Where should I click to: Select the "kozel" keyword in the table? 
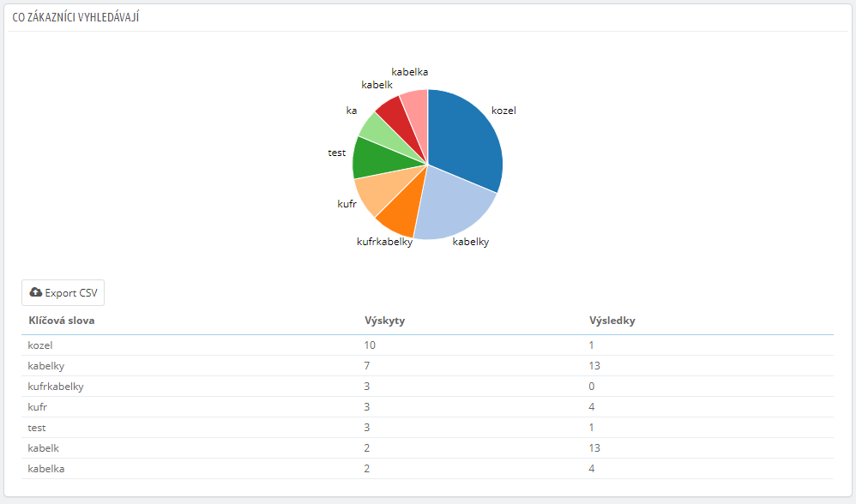coord(39,345)
